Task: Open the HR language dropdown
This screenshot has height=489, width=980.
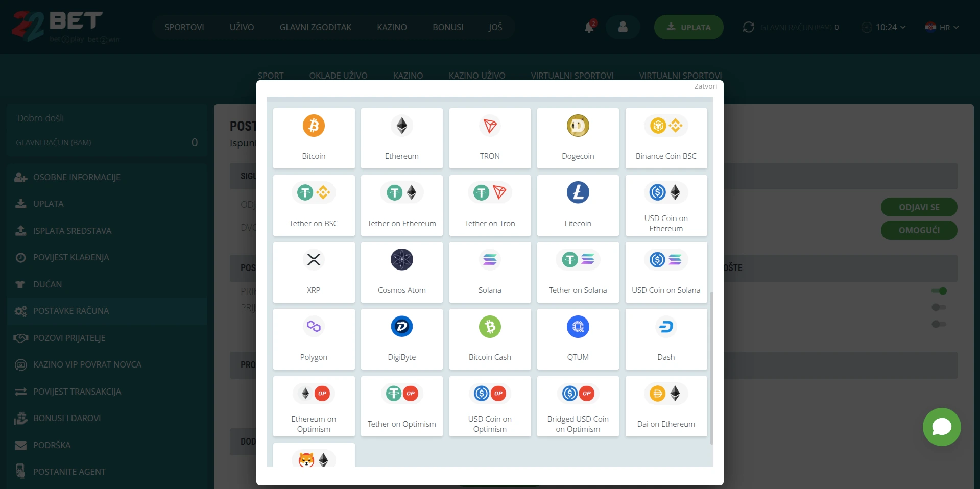Action: [x=942, y=28]
